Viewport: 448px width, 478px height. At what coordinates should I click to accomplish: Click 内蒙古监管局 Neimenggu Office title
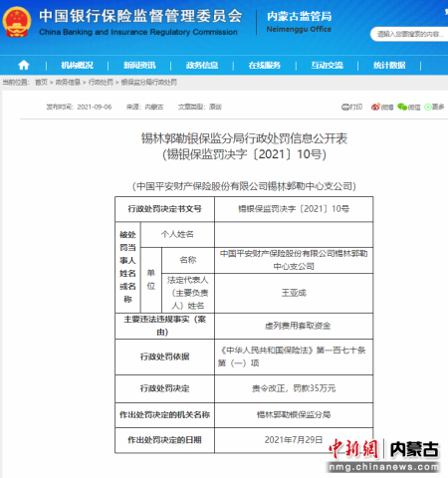pyautogui.click(x=299, y=22)
